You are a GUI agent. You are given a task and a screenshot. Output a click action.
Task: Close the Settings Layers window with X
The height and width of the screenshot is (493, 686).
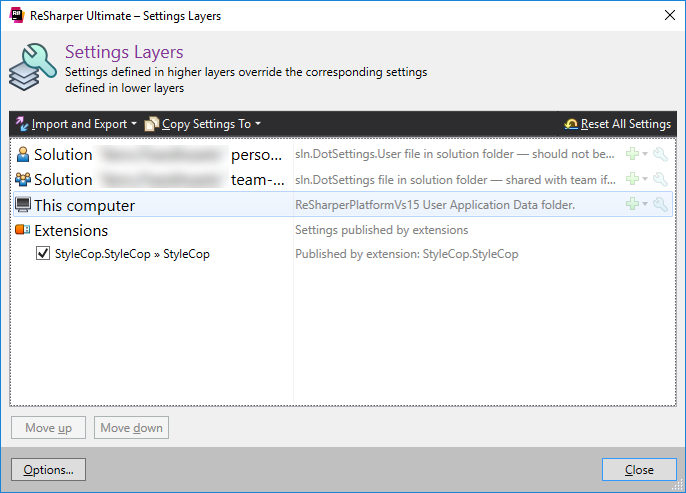669,15
